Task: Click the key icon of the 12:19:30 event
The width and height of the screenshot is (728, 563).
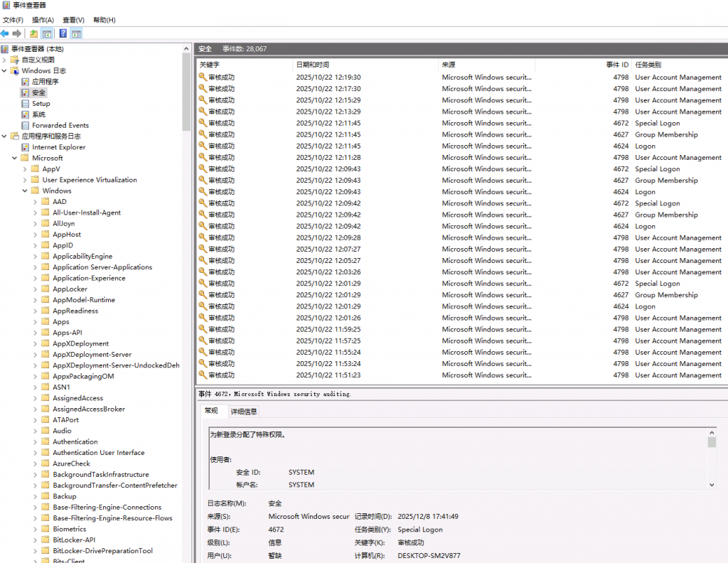Action: [x=203, y=77]
